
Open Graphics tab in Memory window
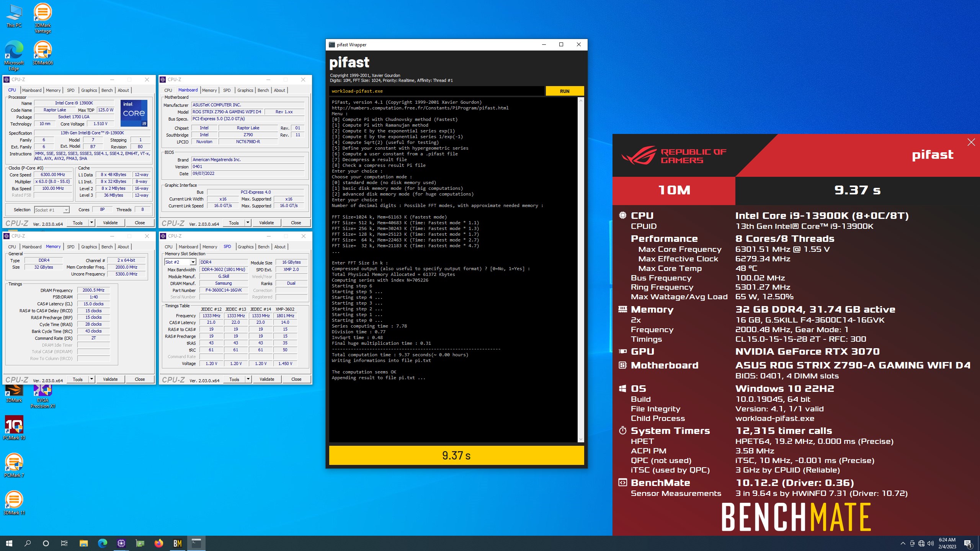point(89,247)
